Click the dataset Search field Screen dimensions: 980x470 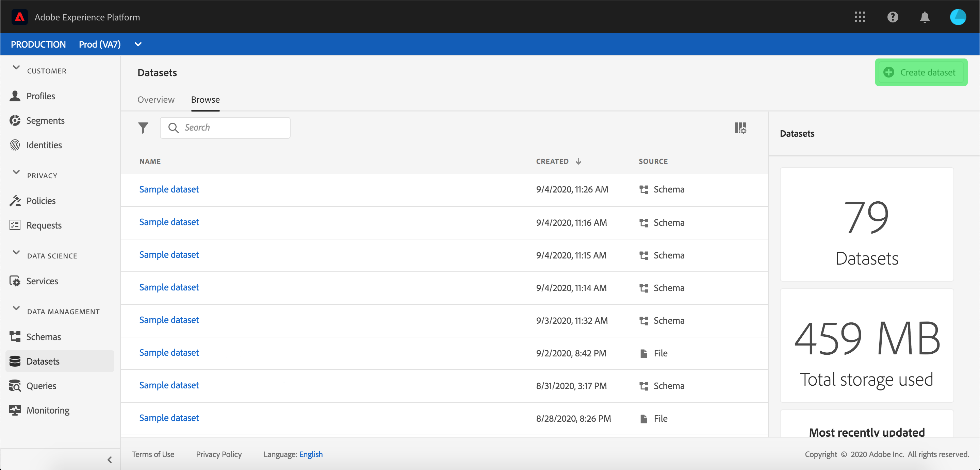point(232,128)
